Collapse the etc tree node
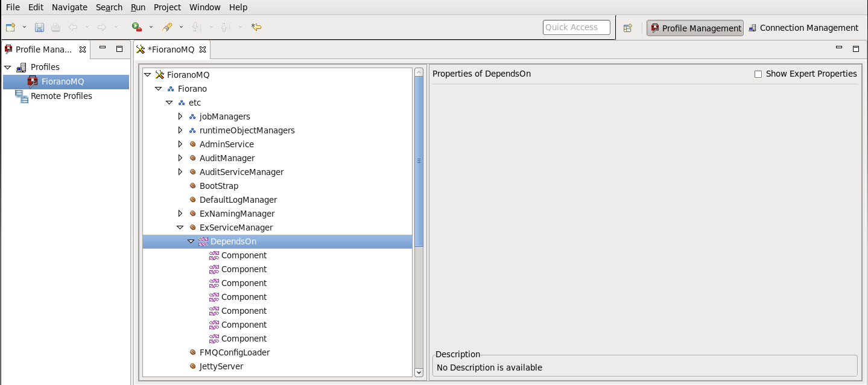This screenshot has width=868, height=385. point(169,103)
